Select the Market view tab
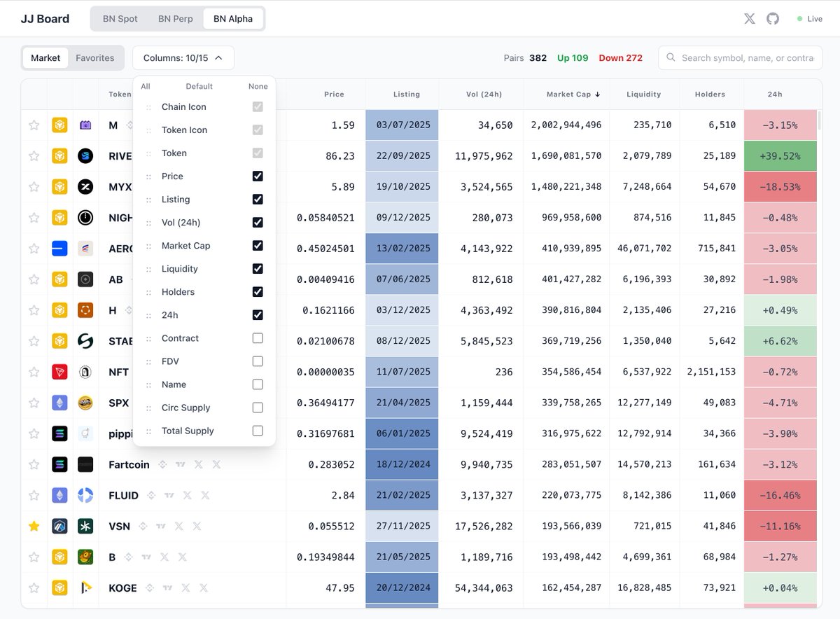Screen dimensions: 840x619 click(45, 57)
